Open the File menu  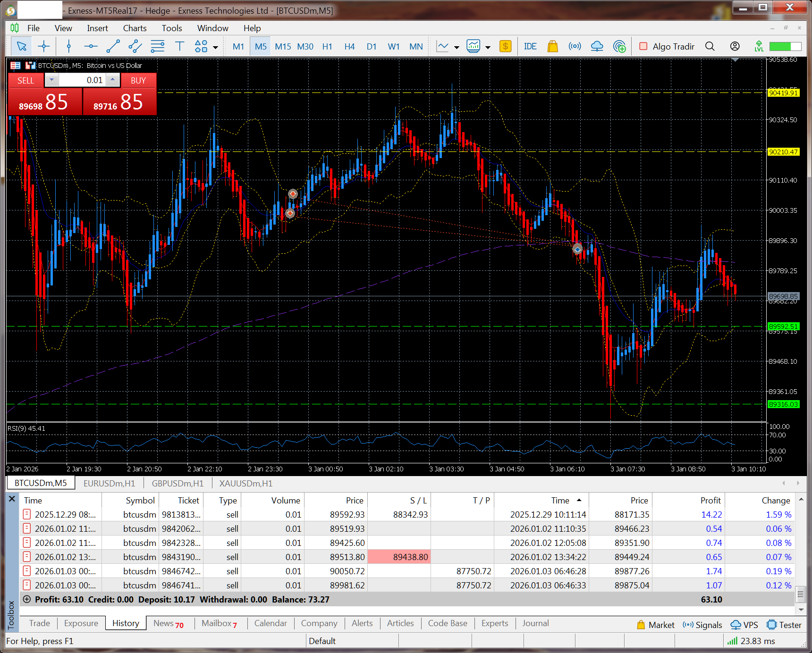pyautogui.click(x=33, y=28)
